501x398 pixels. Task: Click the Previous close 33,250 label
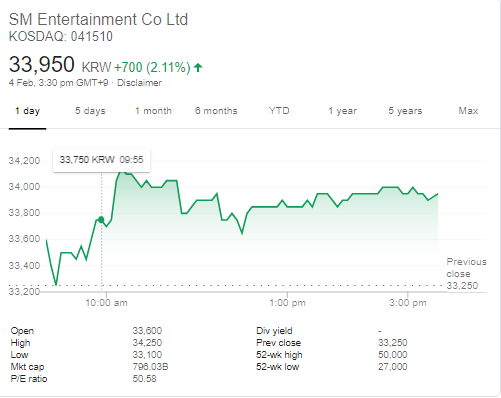[466, 274]
